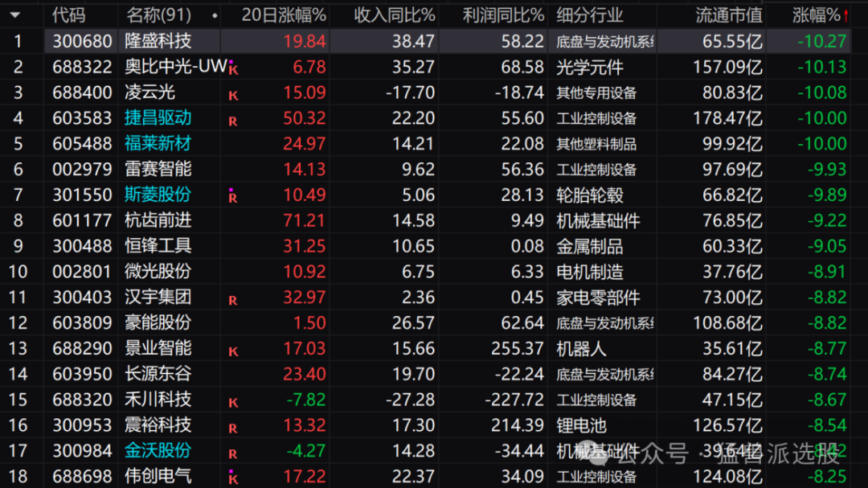The width and height of the screenshot is (868, 488).
Task: Click stock code 603583
Action: 82,117
